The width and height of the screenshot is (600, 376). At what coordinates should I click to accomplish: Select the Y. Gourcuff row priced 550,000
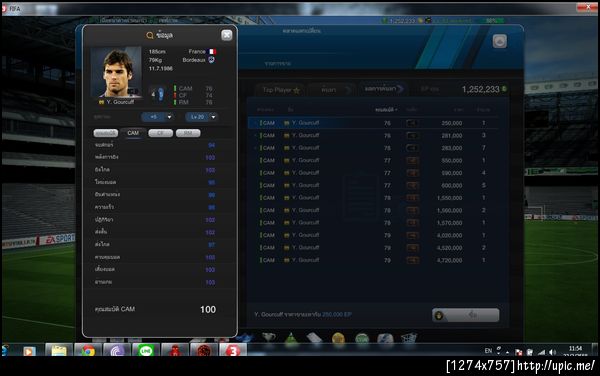(373, 160)
